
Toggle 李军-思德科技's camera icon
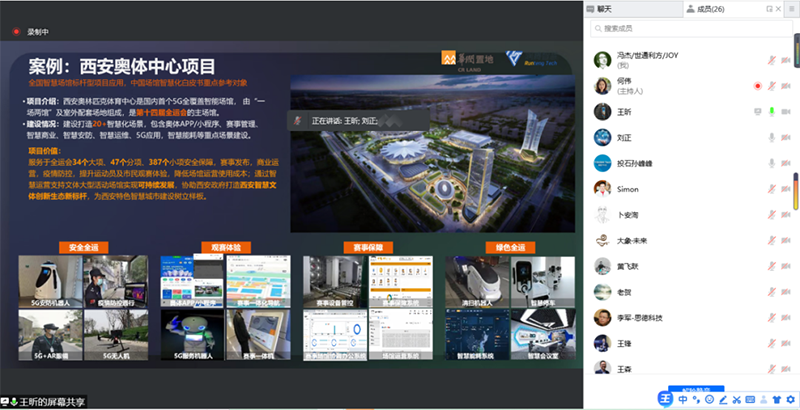click(x=786, y=318)
